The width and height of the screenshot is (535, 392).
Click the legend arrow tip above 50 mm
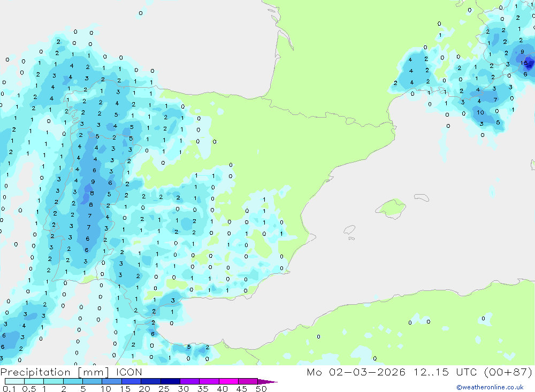coord(267,381)
